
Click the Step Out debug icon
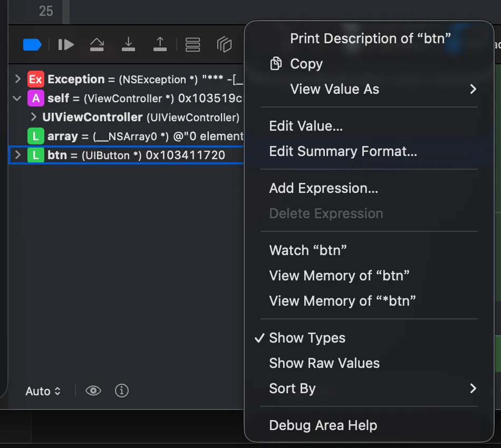click(160, 45)
